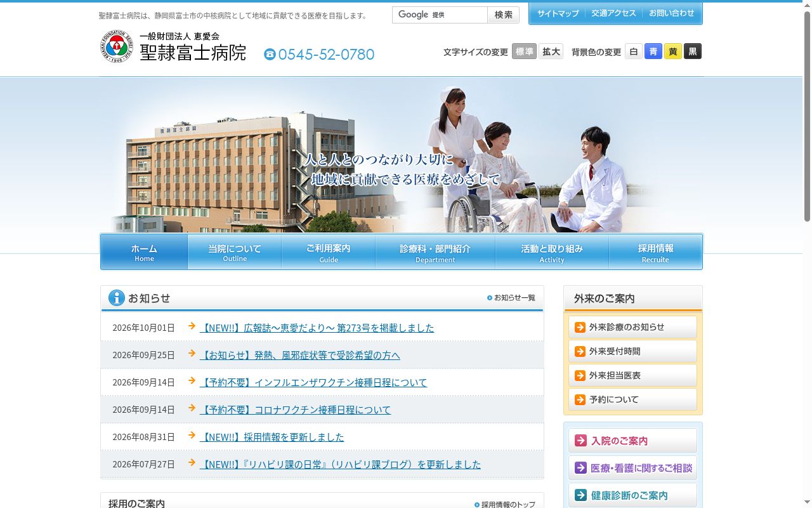Screen dimensions: 812x508
Task: Choose black 黒 background color
Action: [693, 51]
